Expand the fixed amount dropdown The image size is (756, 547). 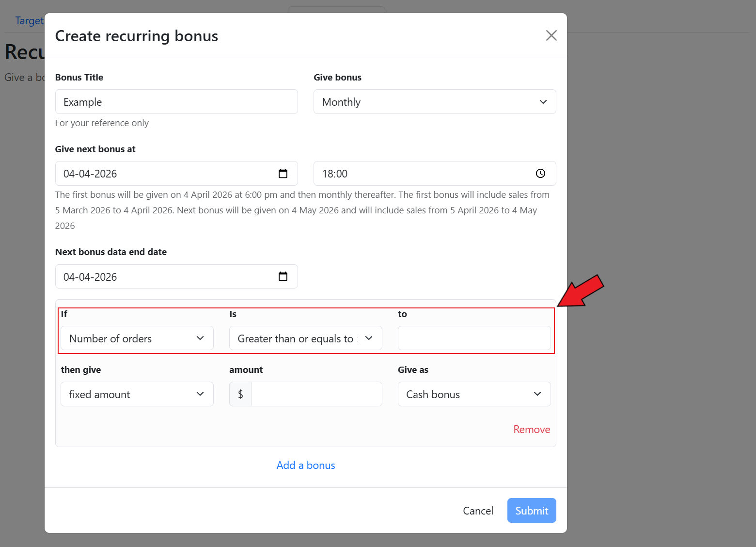(x=137, y=394)
